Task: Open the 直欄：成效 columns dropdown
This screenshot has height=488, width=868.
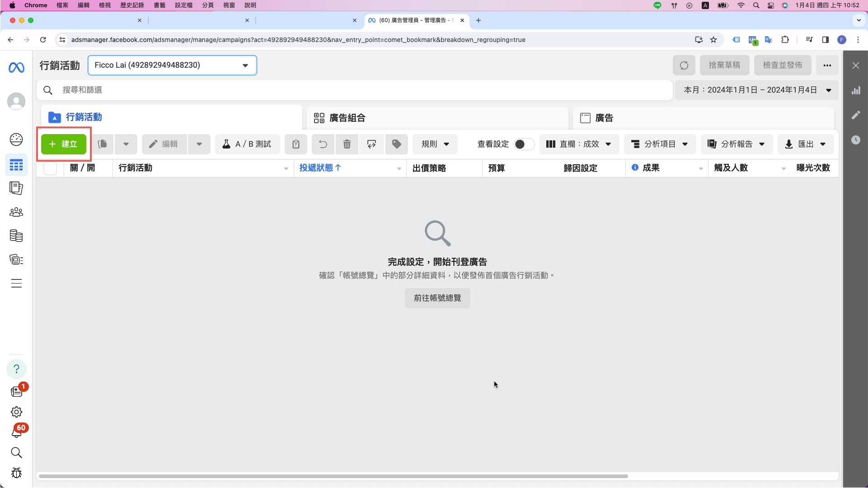Action: tap(579, 144)
